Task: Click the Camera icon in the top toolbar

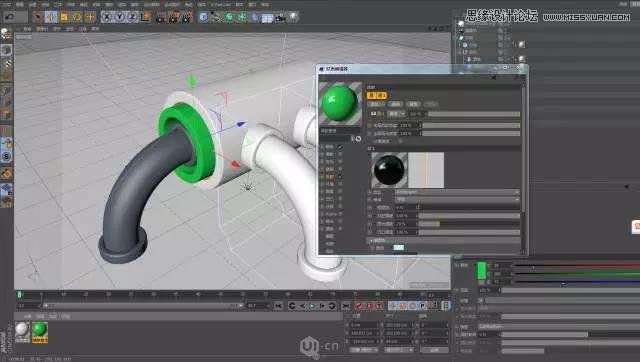Action: [280, 17]
